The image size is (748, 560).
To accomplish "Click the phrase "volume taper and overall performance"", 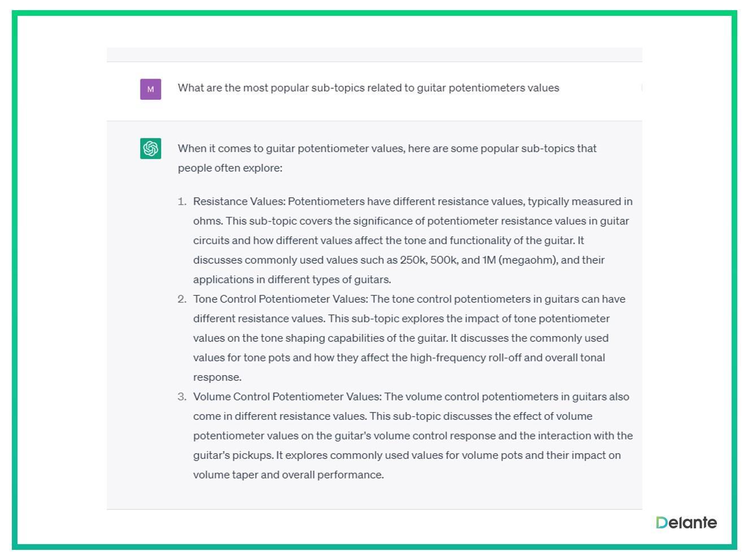I will tap(288, 475).
